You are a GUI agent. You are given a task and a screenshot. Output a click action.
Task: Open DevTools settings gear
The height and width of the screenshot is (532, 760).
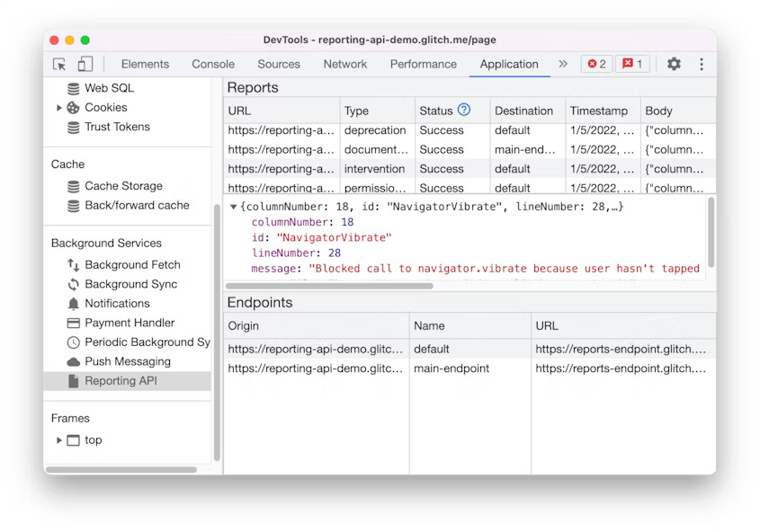click(673, 64)
